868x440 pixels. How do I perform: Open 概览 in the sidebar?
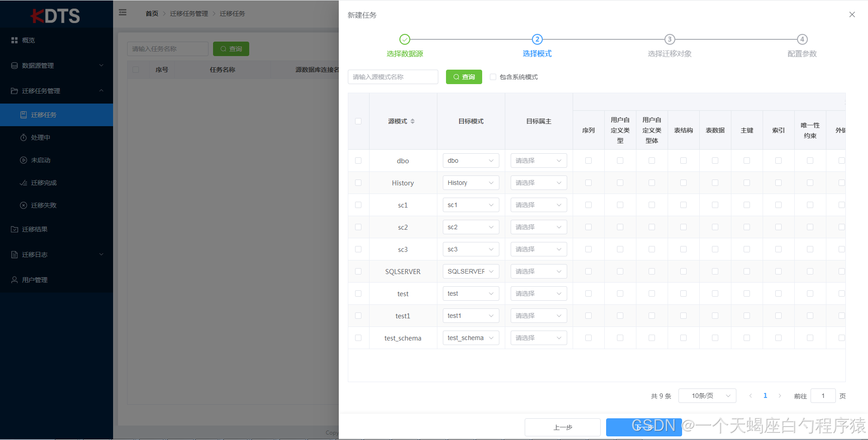point(57,40)
